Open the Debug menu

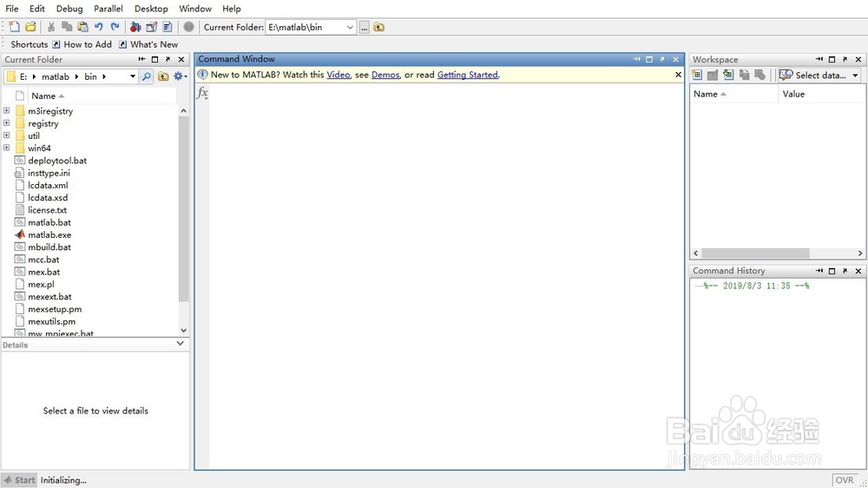click(69, 9)
